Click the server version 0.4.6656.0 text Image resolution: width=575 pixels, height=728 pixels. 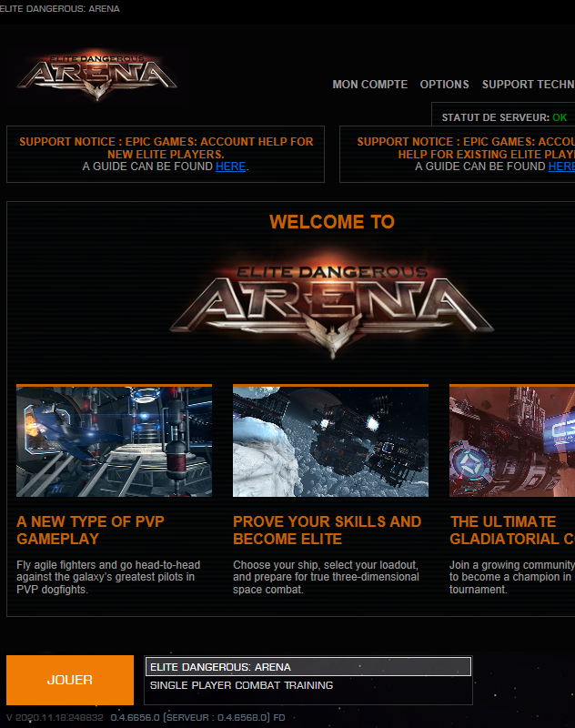coord(197,717)
